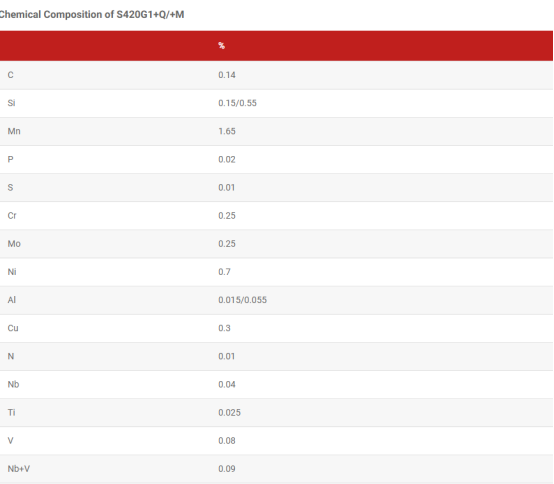Image resolution: width=554 pixels, height=484 pixels.
Task: Click the % column header
Action: pos(222,46)
